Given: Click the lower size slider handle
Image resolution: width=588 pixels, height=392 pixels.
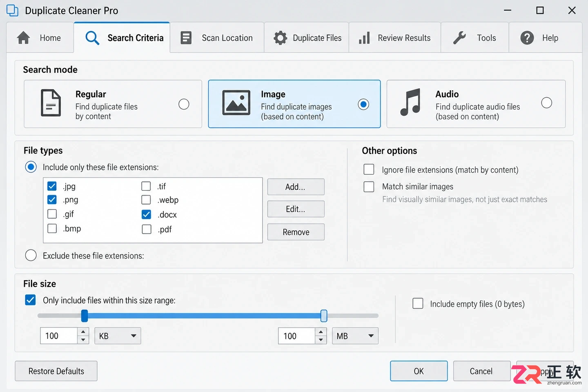Looking at the screenshot, I should click(x=85, y=316).
